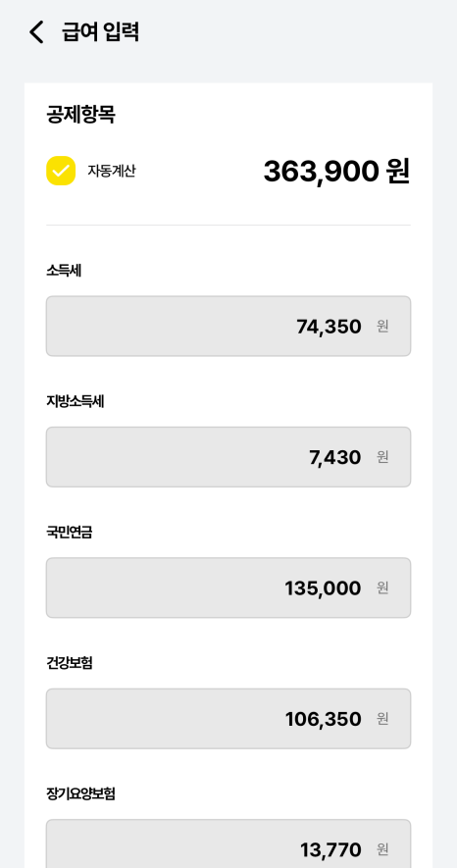Screen dimensions: 457x868
Task: Click the 7,430 value in 지방소득세
Action: coord(335,458)
